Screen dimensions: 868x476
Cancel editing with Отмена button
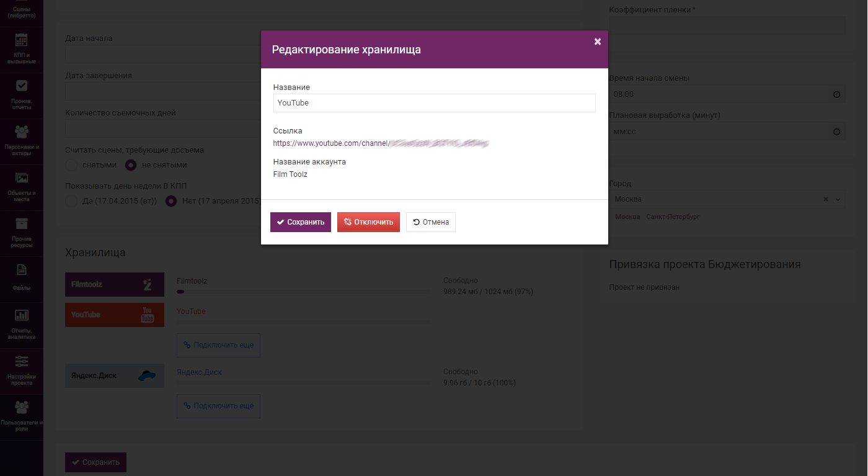click(x=431, y=222)
